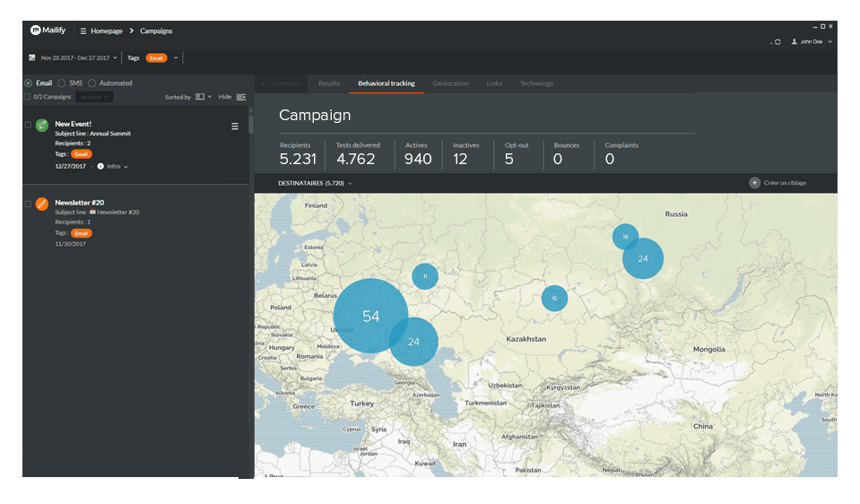The height and width of the screenshot is (504, 860).
Task: Click the John Doe user profile icon
Action: [x=794, y=41]
